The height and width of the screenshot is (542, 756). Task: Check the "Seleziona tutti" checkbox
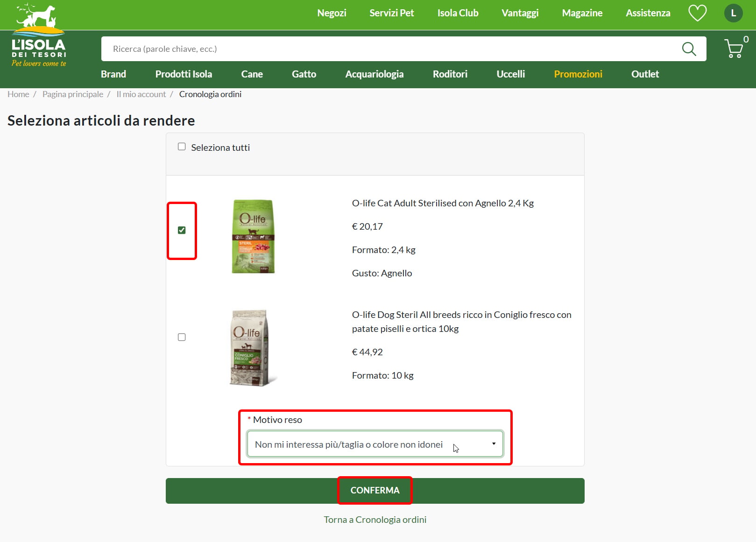tap(182, 147)
